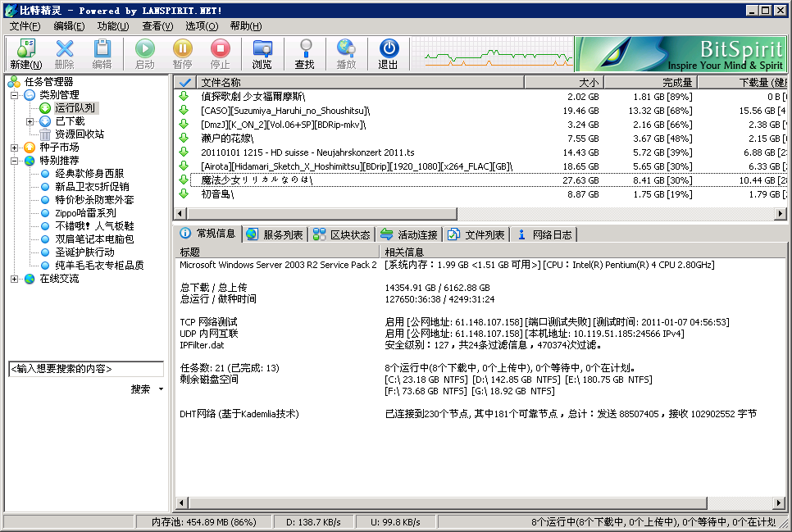This screenshot has width=792, height=532.
Task: Open the dropdown arrow beside 搜索
Action: [x=161, y=389]
